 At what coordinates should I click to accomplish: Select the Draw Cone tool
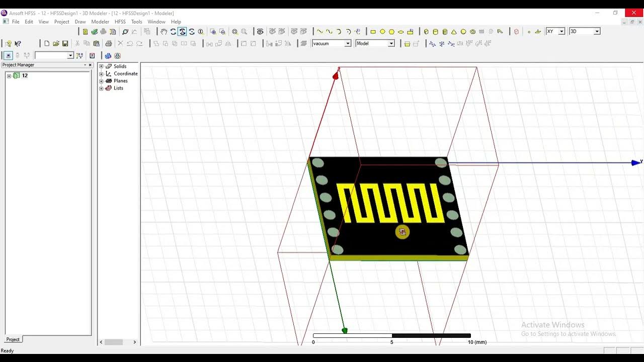(454, 32)
